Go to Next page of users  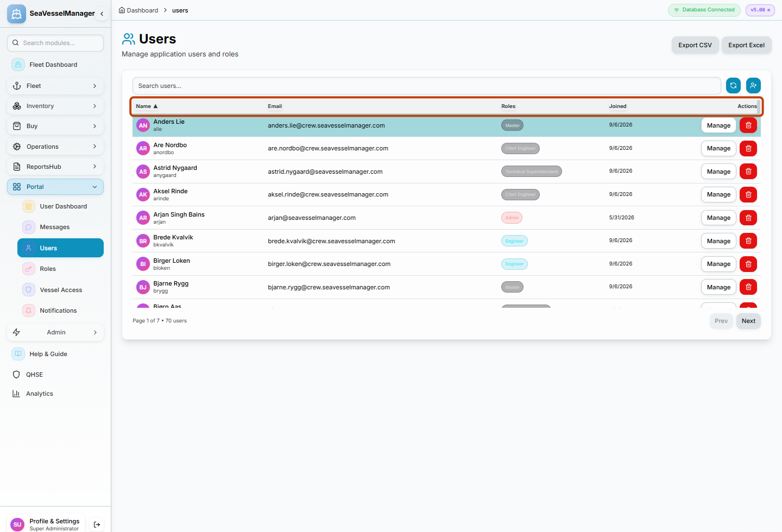tap(748, 321)
